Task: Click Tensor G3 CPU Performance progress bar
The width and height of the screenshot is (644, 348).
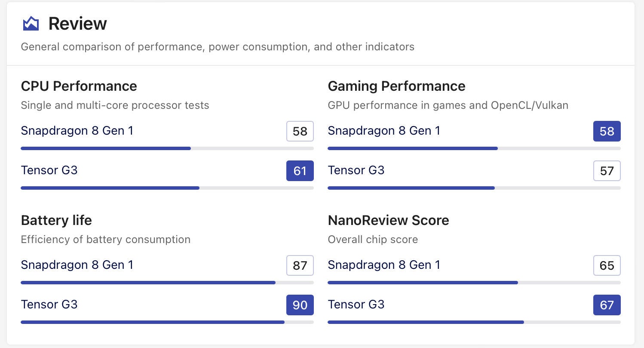Action: [x=167, y=188]
